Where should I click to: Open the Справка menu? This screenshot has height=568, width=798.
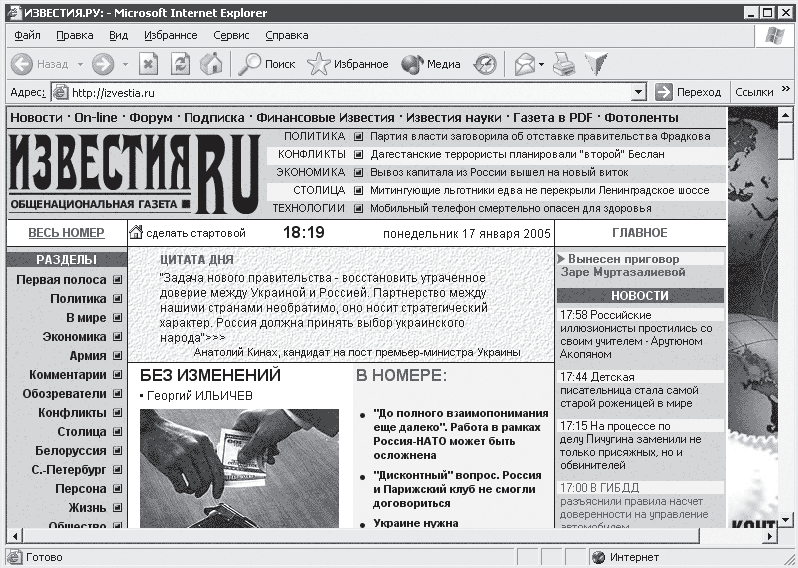[287, 36]
